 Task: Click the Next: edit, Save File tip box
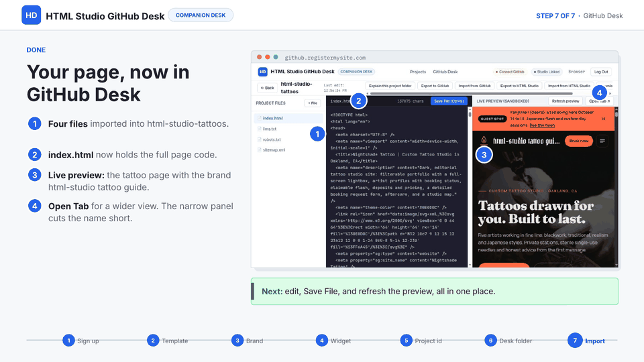[x=435, y=292]
